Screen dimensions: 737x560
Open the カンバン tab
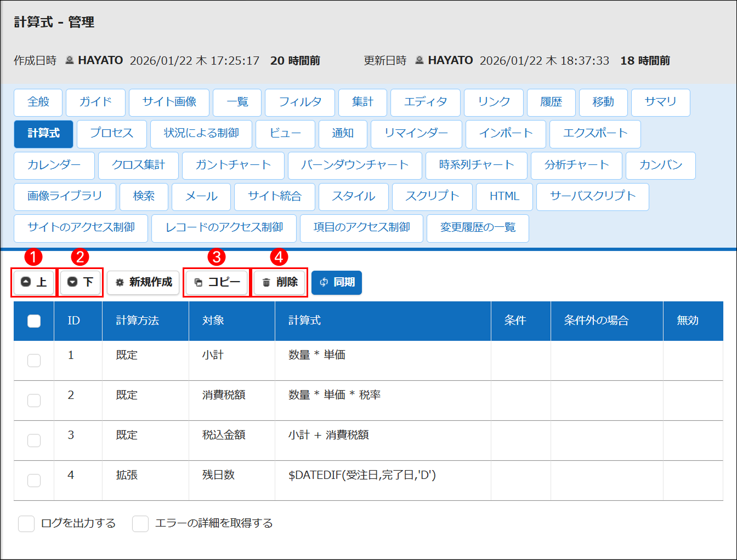[661, 165]
